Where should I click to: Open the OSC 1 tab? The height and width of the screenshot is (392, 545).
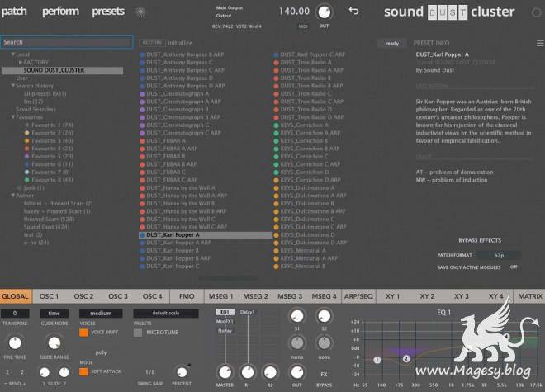pyautogui.click(x=49, y=296)
